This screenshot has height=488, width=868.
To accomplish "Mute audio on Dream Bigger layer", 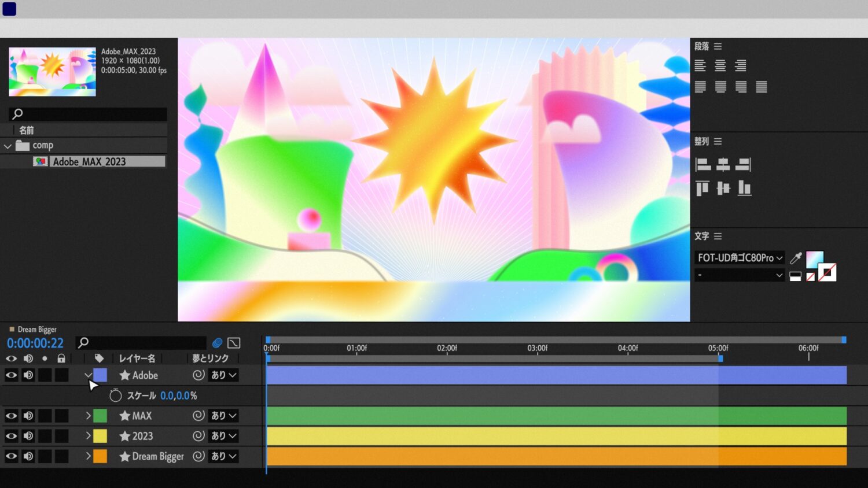I will coord(28,456).
